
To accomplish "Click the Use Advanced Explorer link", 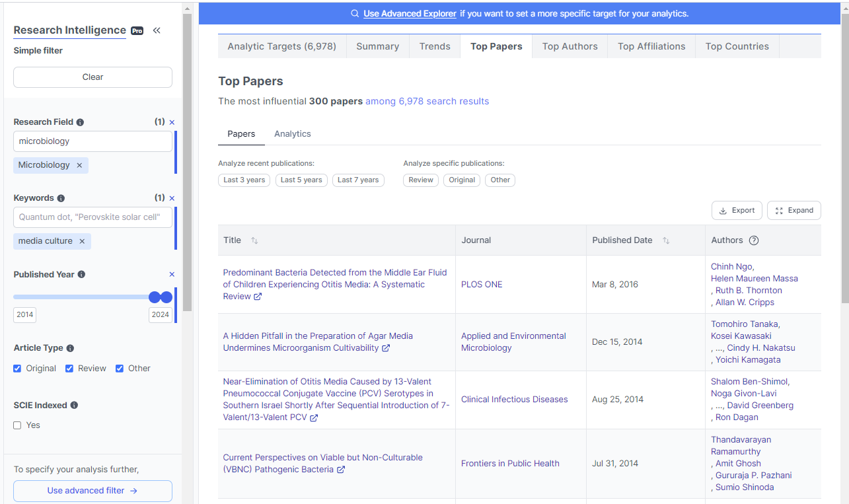I will click(410, 13).
